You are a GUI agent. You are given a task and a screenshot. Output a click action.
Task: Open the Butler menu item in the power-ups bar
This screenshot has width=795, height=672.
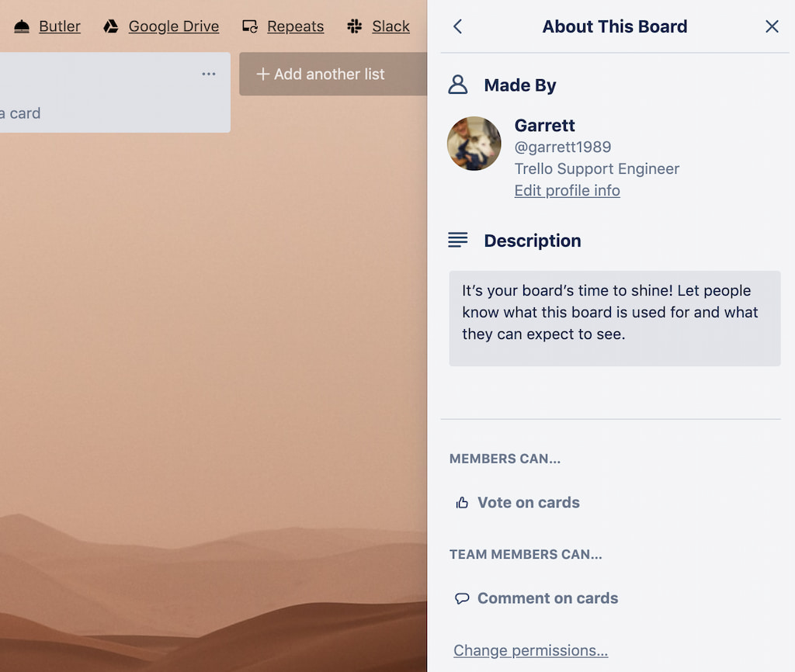point(60,26)
